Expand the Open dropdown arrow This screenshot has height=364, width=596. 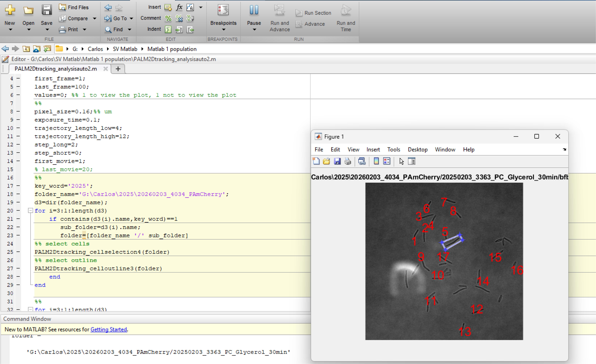(29, 30)
